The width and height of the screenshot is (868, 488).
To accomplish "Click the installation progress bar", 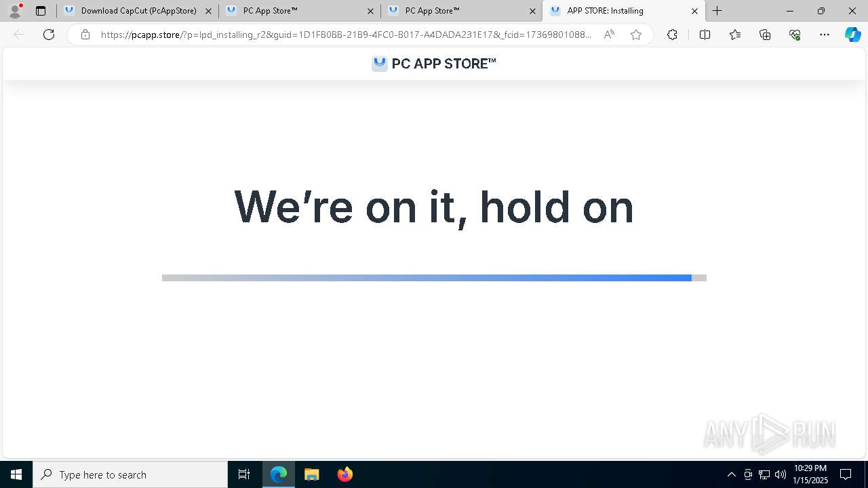I will 434,278.
